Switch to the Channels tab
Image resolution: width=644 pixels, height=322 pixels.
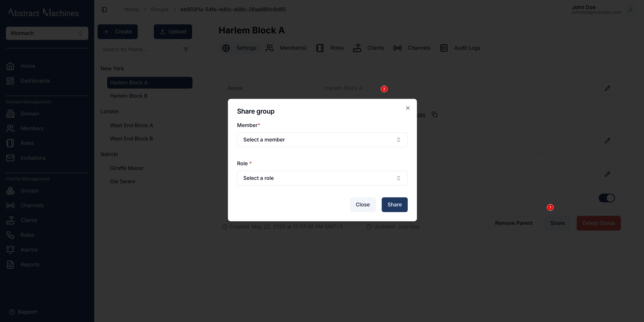[412, 48]
